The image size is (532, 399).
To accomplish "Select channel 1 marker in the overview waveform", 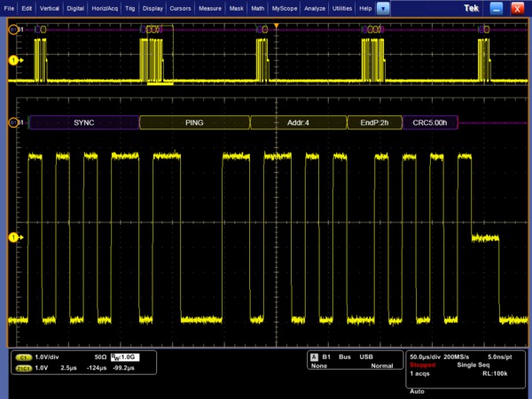I will 12,59.
